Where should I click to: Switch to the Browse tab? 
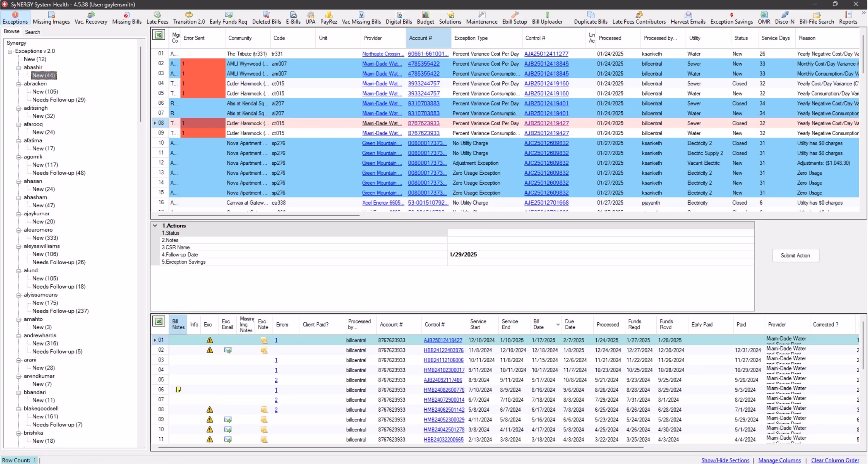pos(11,32)
